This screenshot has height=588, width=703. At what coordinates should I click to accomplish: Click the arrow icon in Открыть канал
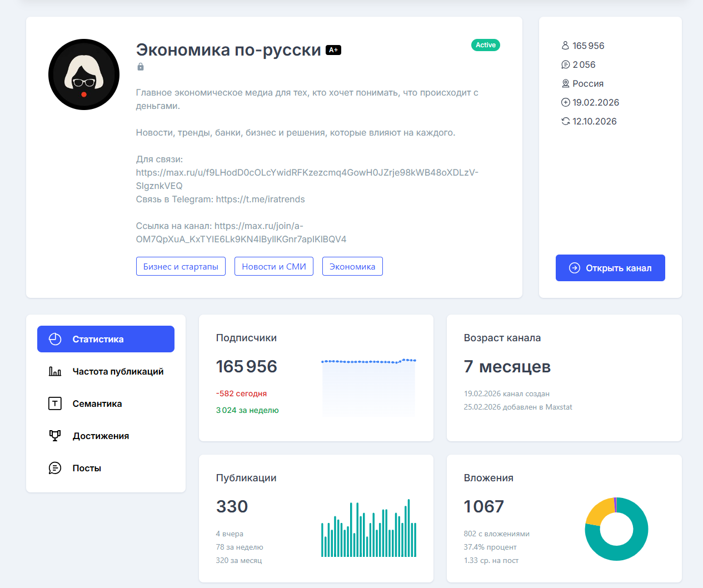click(x=575, y=268)
